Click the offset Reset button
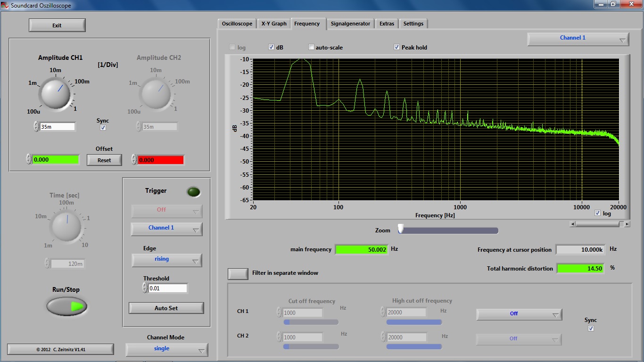644x362 pixels. coord(104,160)
